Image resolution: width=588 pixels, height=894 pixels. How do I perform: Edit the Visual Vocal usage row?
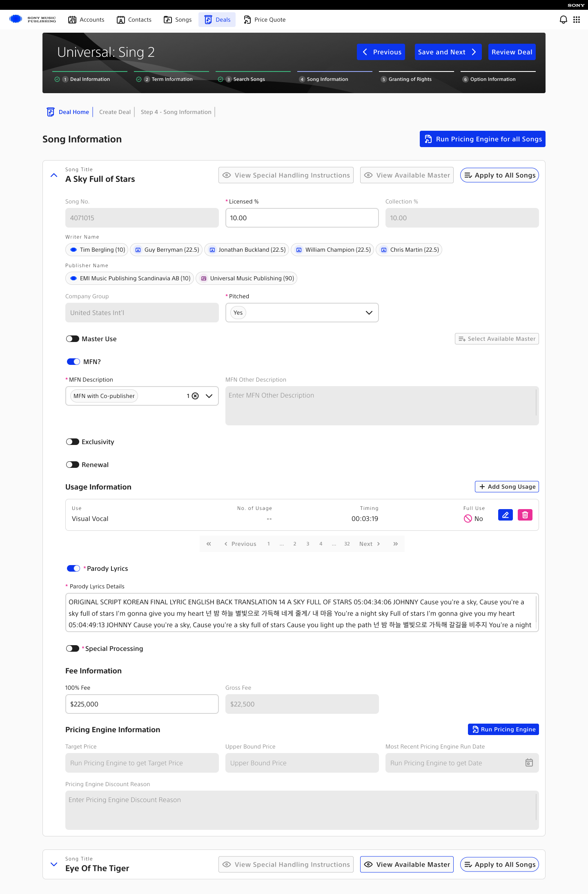coord(505,515)
